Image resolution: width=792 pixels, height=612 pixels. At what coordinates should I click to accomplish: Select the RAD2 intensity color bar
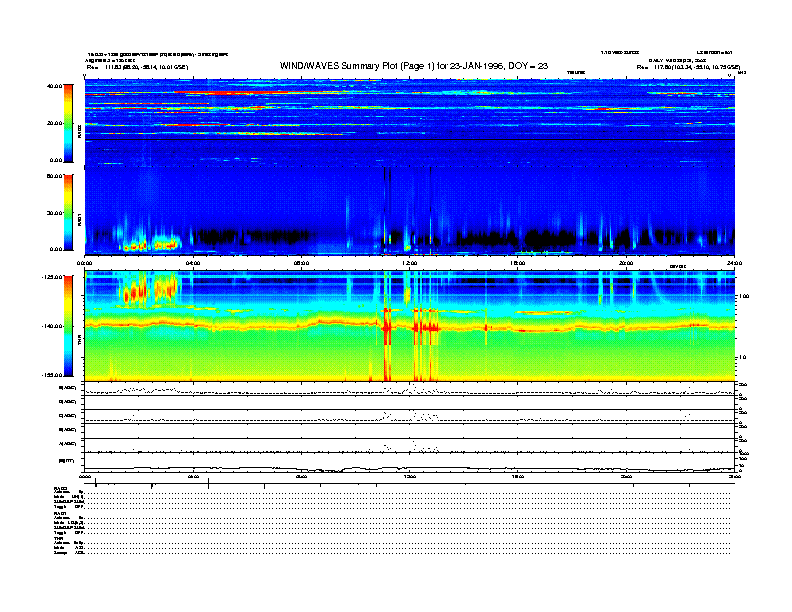(x=68, y=123)
